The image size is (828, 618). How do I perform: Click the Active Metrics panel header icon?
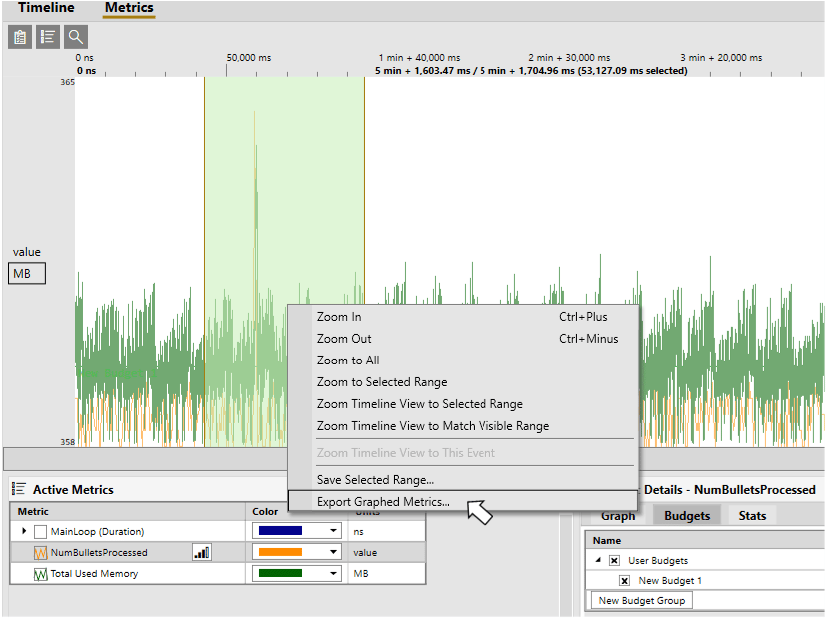click(x=18, y=489)
